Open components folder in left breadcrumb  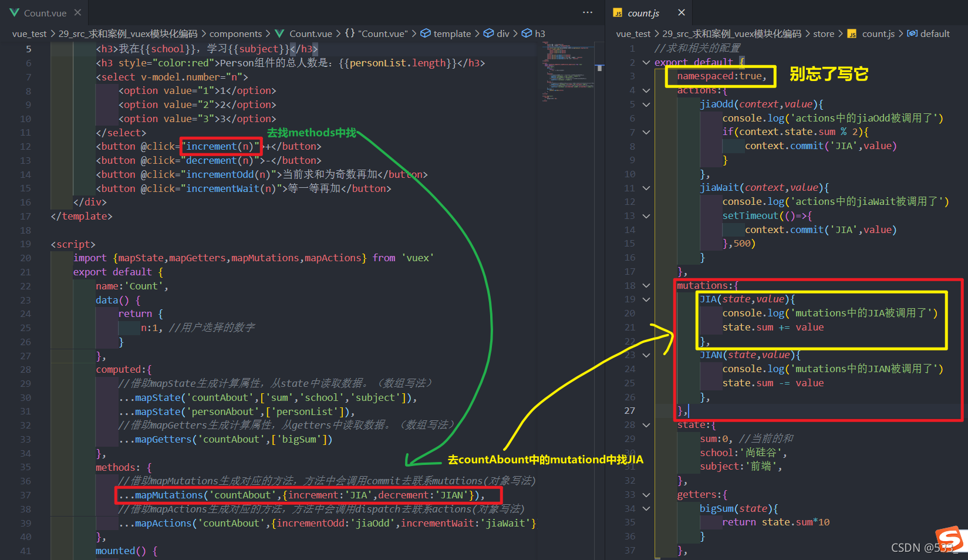tap(235, 33)
